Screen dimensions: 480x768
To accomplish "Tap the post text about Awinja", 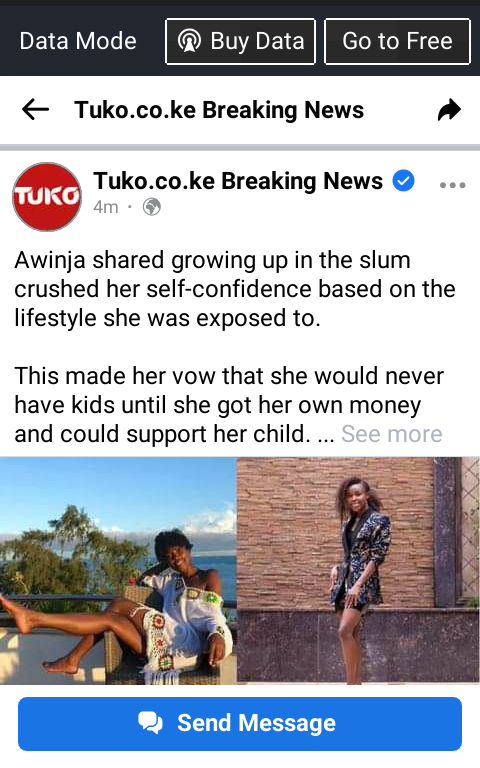I will click(x=235, y=289).
